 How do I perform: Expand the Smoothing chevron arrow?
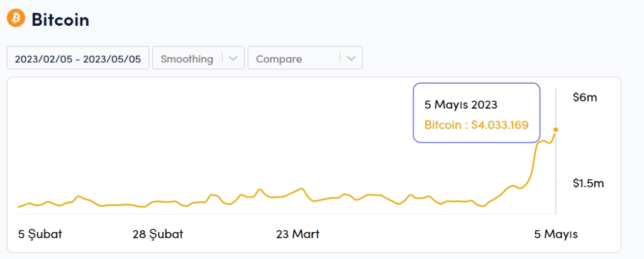(233, 59)
